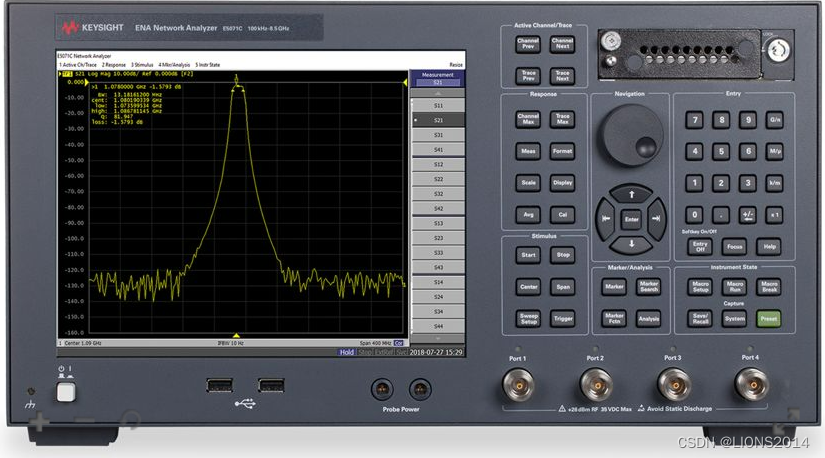
Task: Select the S21 measurement softkey
Action: click(438, 120)
